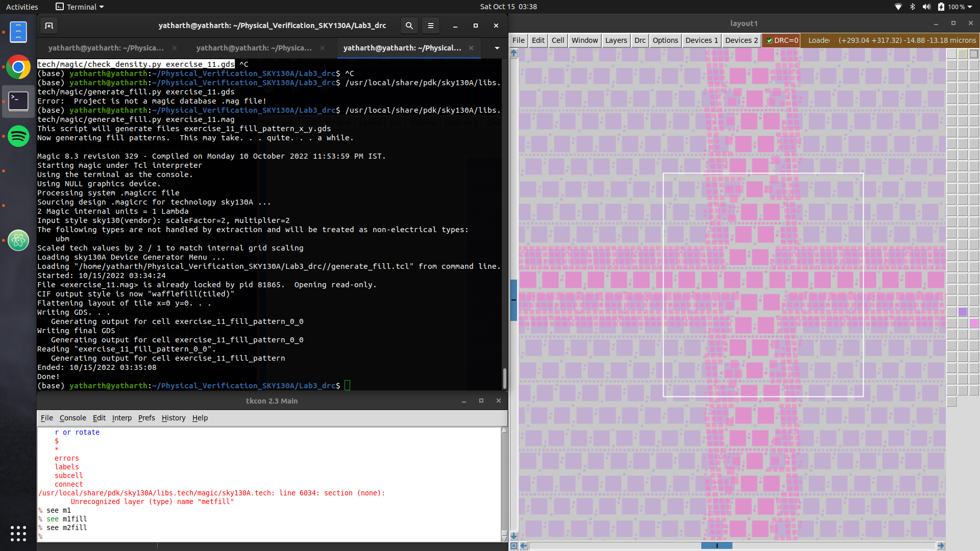
Task: Click the layout scroll-up arrow
Action: click(x=514, y=53)
